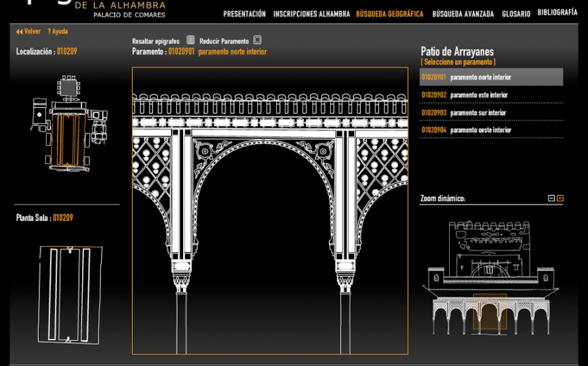The height and width of the screenshot is (366, 588).
Task: Click the Planta Sala code 010209
Action: 62,218
